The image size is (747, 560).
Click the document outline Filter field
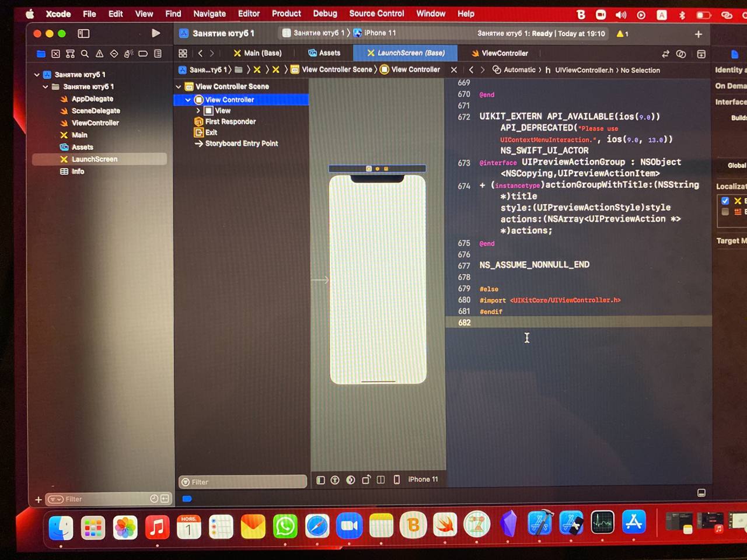(x=243, y=482)
